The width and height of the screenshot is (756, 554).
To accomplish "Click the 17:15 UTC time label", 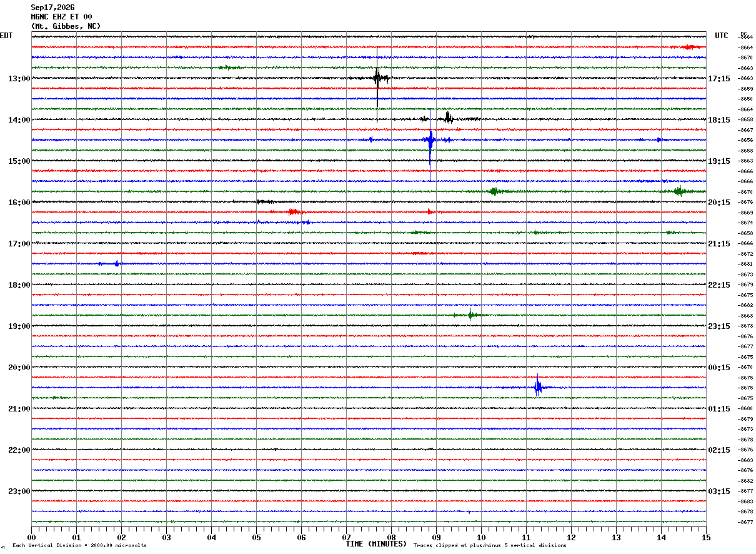I will [x=719, y=79].
